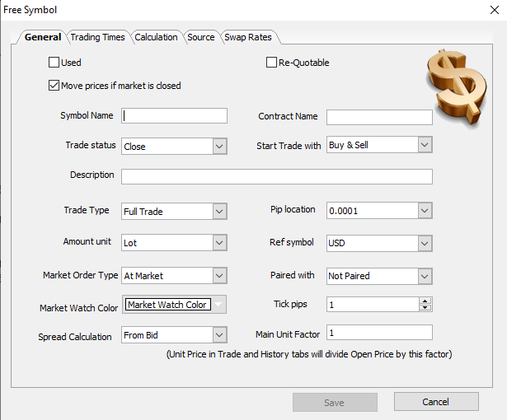Tick the Re-Quotable checkbox
The height and width of the screenshot is (420, 507).
pos(271,62)
